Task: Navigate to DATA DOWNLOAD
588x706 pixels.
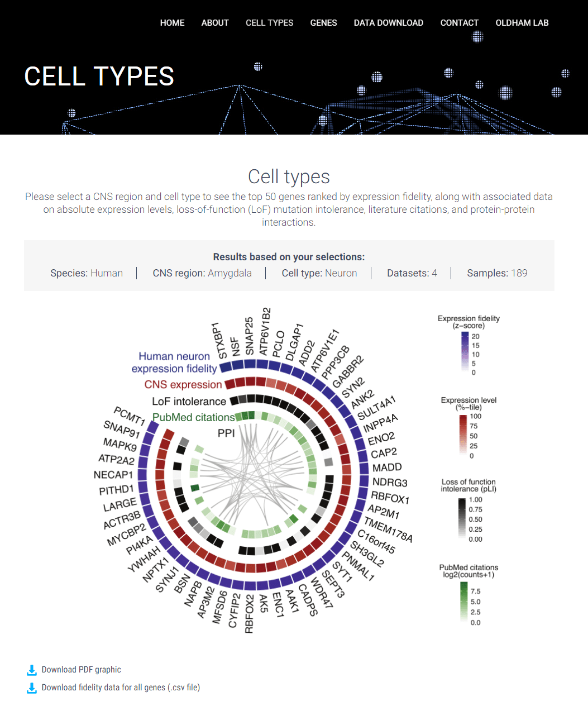Action: point(388,23)
